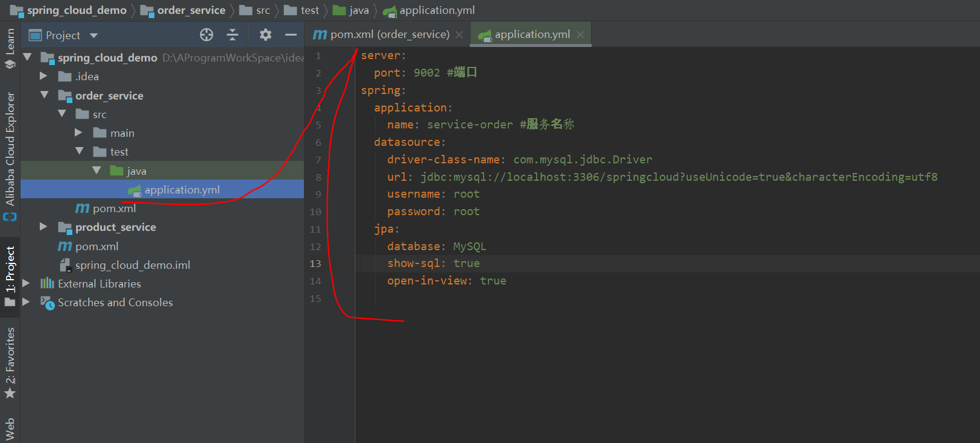Open the Learn tool window
This screenshot has height=443, width=980.
coord(10,49)
